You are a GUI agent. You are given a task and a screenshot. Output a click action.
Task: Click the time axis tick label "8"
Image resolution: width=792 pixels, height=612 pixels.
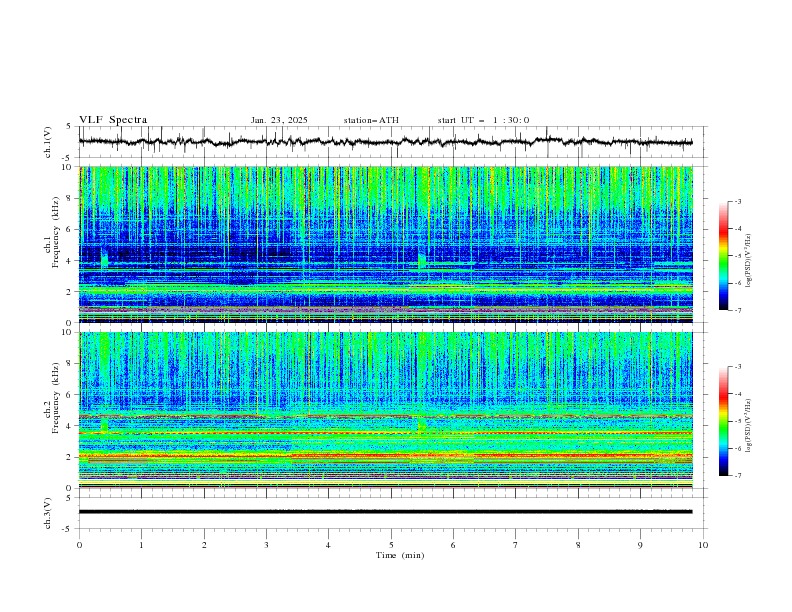click(x=578, y=545)
